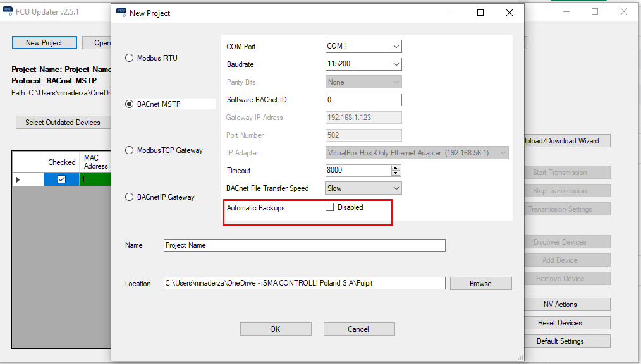Select the BACnet MSTP radio button

[x=130, y=104]
